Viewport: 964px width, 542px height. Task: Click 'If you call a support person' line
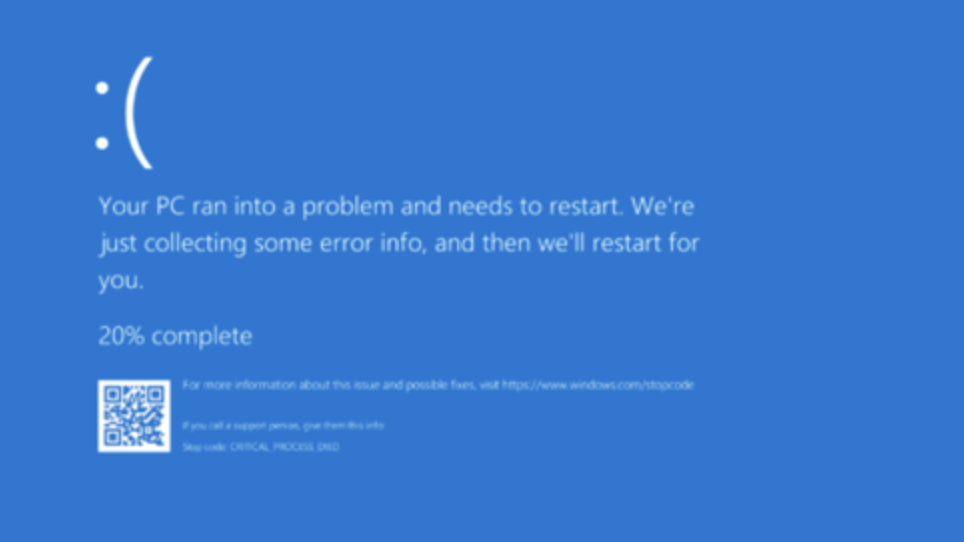click(283, 425)
